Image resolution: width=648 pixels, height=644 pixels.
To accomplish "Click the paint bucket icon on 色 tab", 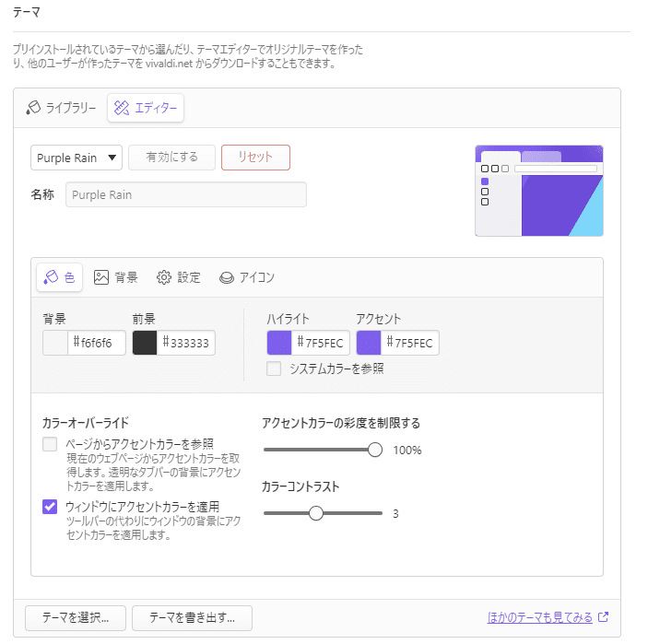I will pyautogui.click(x=51, y=277).
